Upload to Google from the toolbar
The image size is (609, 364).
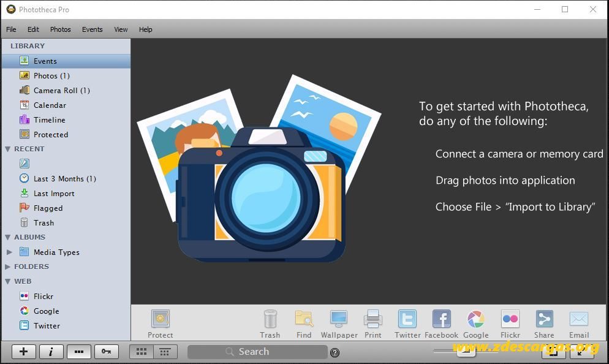click(x=476, y=319)
